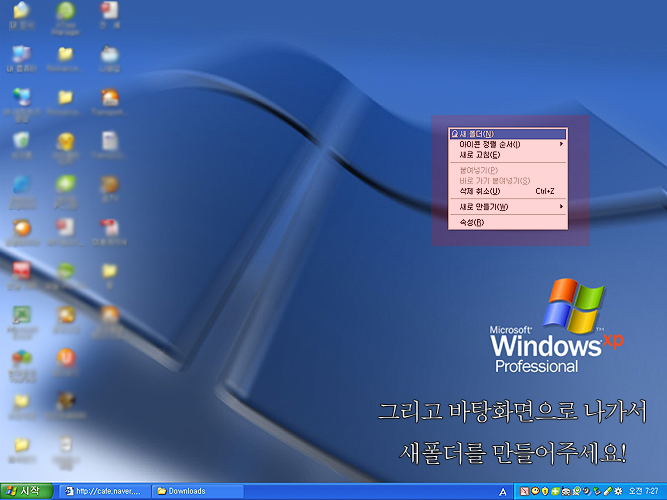Switch to the cafe.naver taskbar window
Viewport: 667px width, 500px height.
[x=106, y=491]
